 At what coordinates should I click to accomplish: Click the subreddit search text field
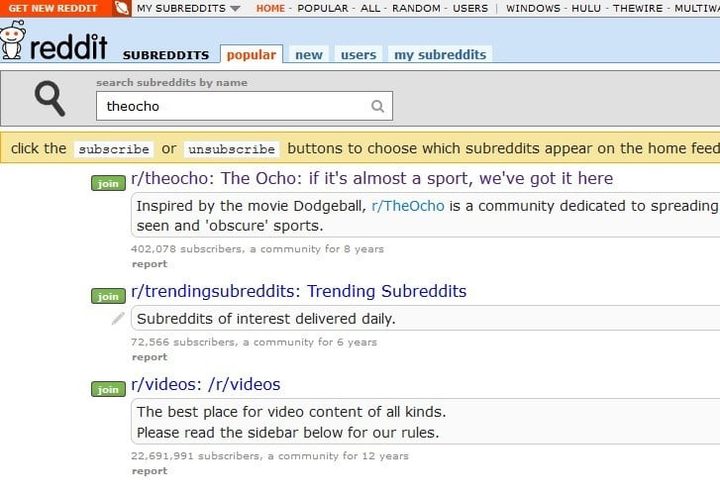click(x=244, y=106)
